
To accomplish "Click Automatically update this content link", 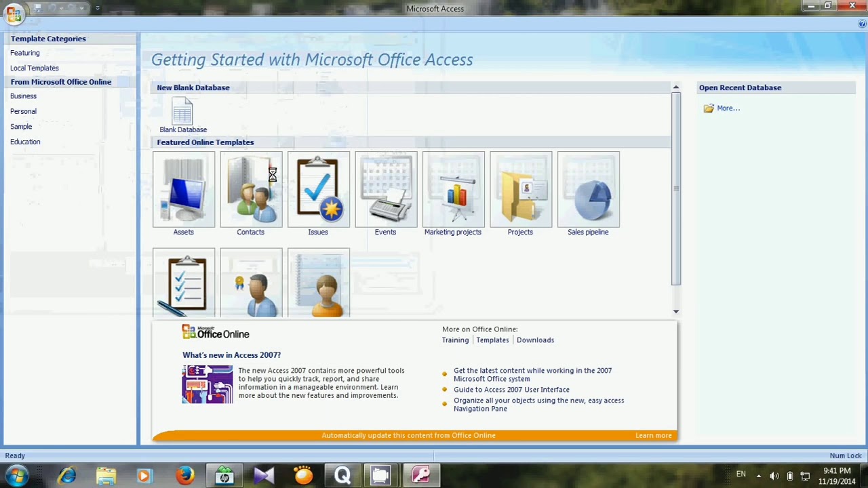I will click(x=408, y=436).
